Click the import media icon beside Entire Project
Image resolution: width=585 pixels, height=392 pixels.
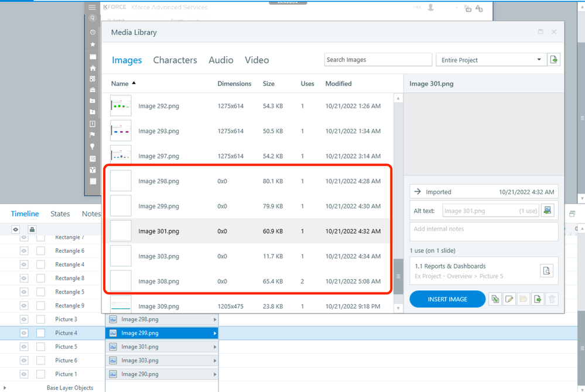click(x=553, y=60)
